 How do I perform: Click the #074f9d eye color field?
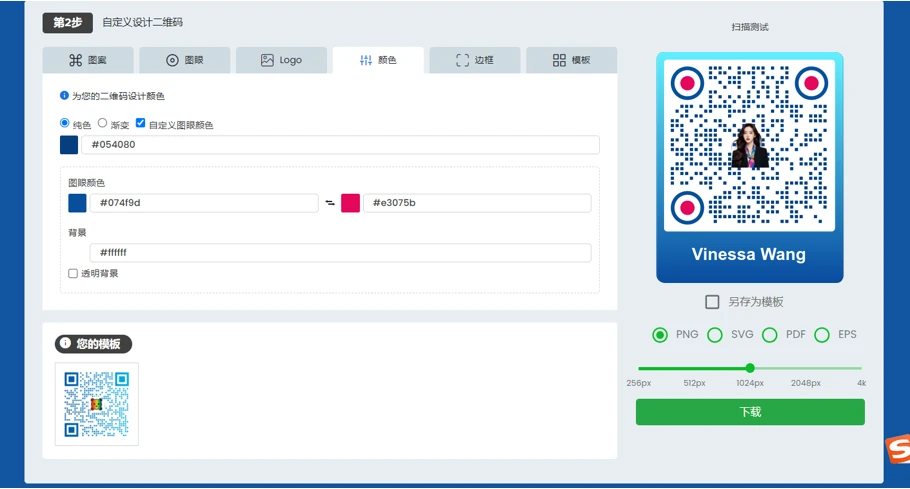click(x=204, y=203)
